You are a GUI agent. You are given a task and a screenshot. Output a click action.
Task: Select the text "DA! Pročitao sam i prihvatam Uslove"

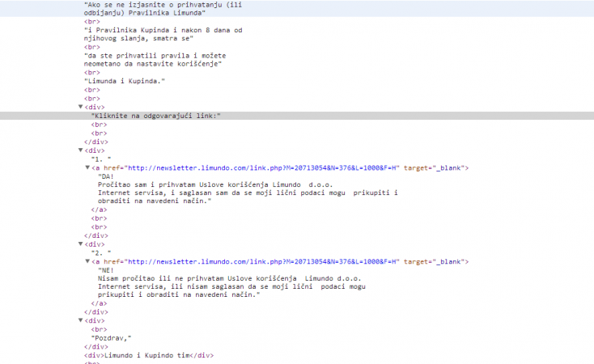click(248, 188)
